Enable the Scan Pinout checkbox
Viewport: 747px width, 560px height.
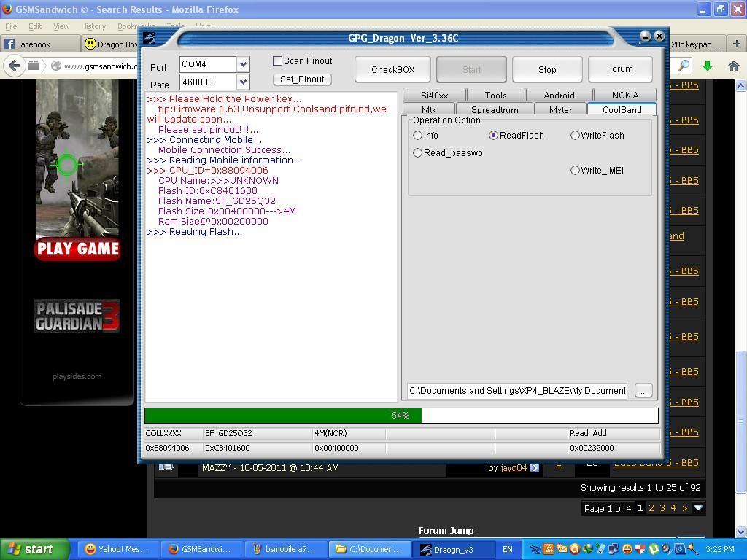(278, 61)
